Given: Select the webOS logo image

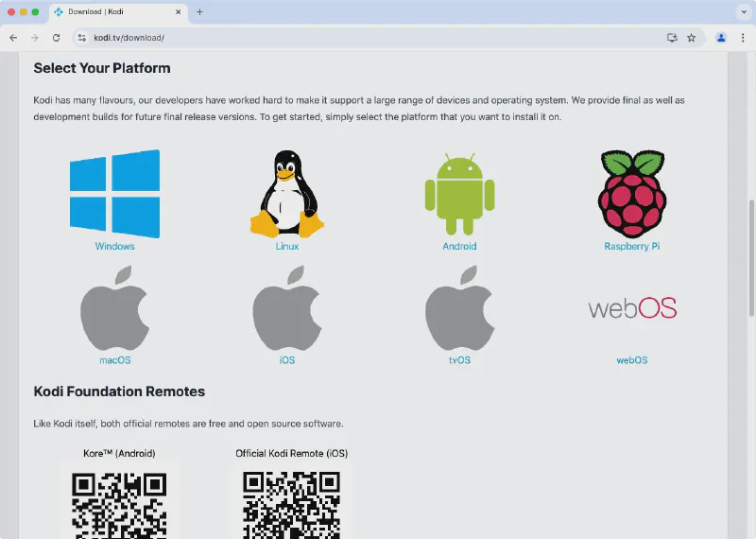Looking at the screenshot, I should click(x=631, y=308).
